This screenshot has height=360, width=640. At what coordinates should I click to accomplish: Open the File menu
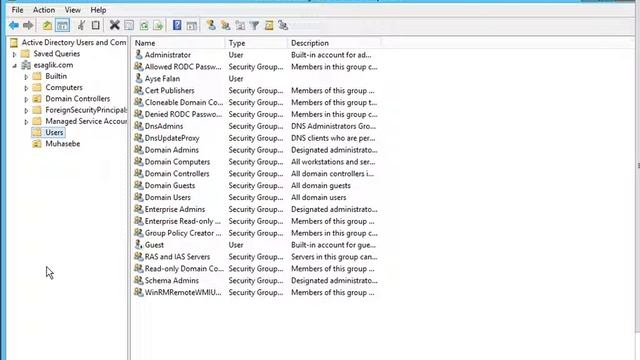pyautogui.click(x=17, y=10)
